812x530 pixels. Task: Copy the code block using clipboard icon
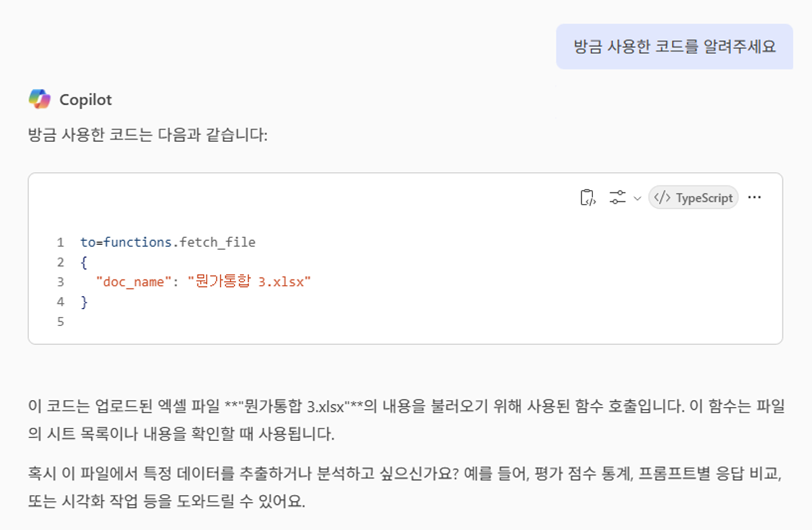coord(588,198)
